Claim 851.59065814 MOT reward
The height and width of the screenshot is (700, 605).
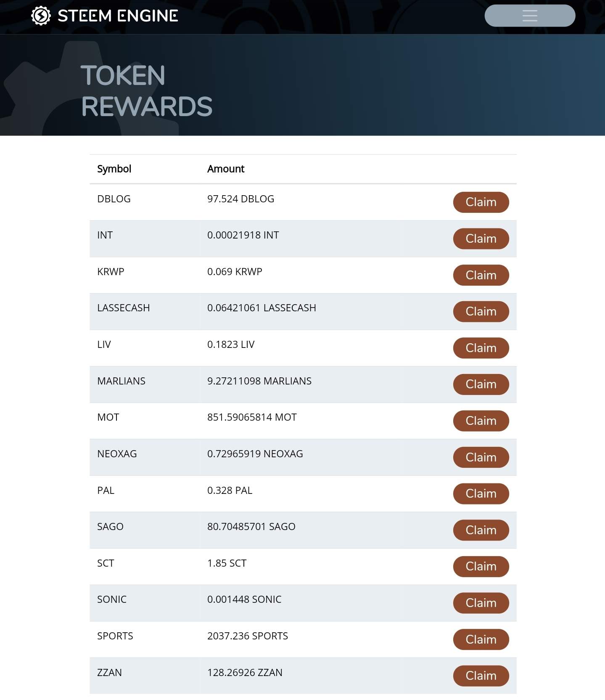tap(481, 421)
